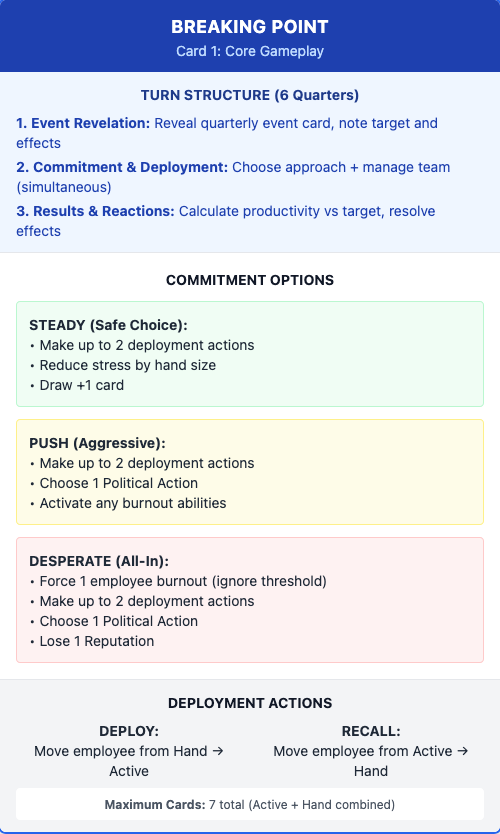Click the DEPLOYMENT ACTIONS heading
Viewport: 500px width, 834px height.
tap(249, 703)
